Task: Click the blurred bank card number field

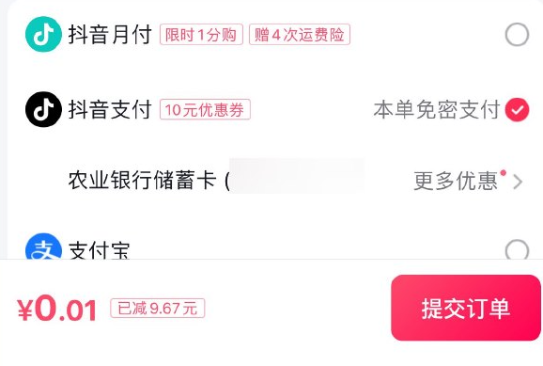Action: (297, 175)
